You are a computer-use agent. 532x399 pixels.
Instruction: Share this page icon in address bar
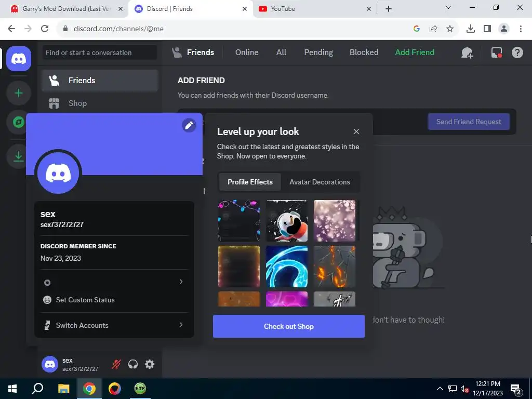(x=433, y=29)
